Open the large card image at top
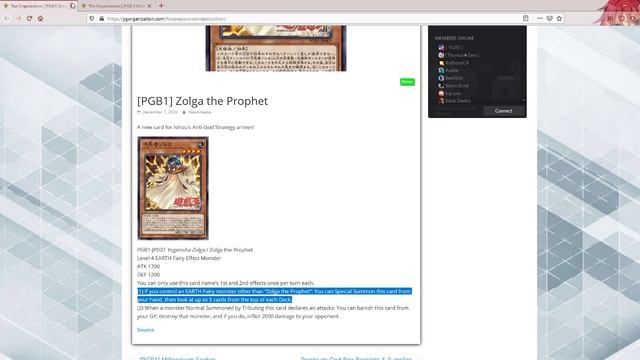This screenshot has height=360, width=640. [x=276, y=48]
